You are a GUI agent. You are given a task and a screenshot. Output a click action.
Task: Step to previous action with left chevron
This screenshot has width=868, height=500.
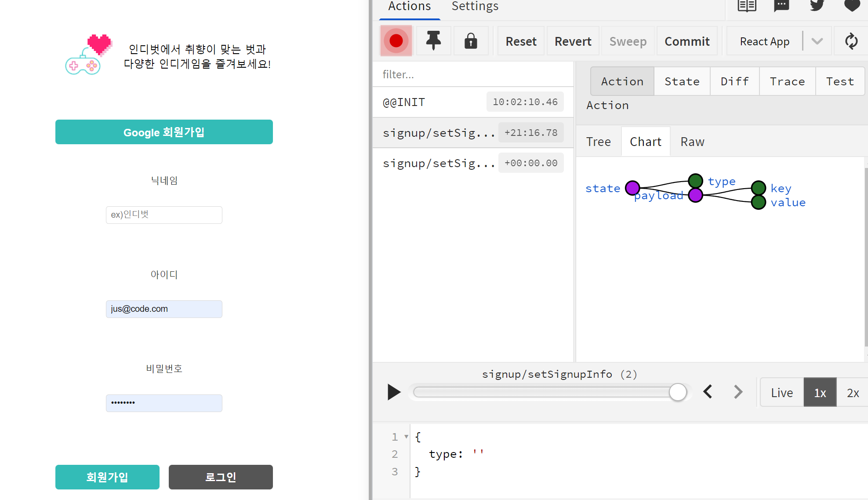pyautogui.click(x=708, y=392)
